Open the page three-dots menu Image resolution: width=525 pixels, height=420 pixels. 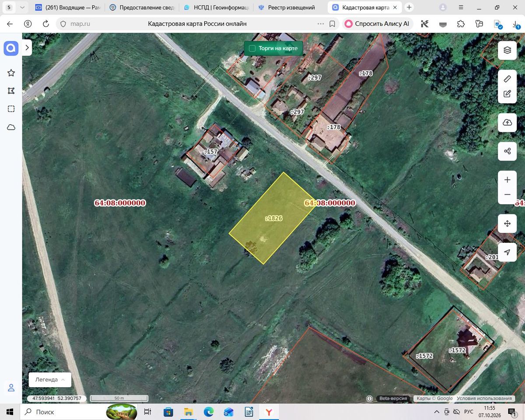[x=321, y=24]
